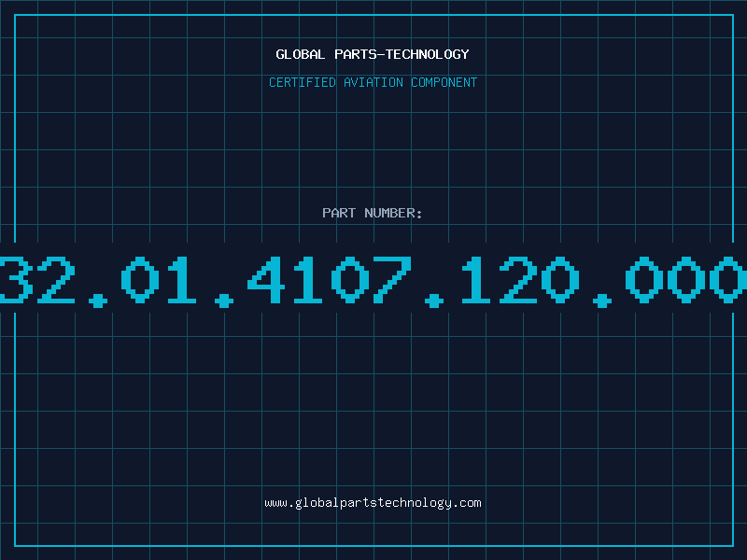The height and width of the screenshot is (560, 747).
Task: Select the CERTIFIED AVIATION COMPONENT subtitle
Action: coord(373,82)
